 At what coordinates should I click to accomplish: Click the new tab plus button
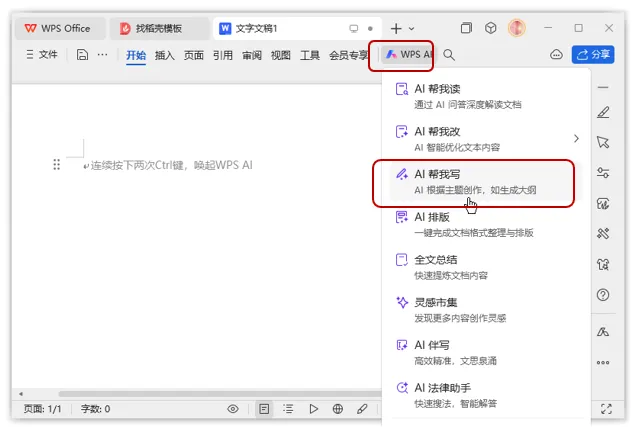(x=396, y=29)
